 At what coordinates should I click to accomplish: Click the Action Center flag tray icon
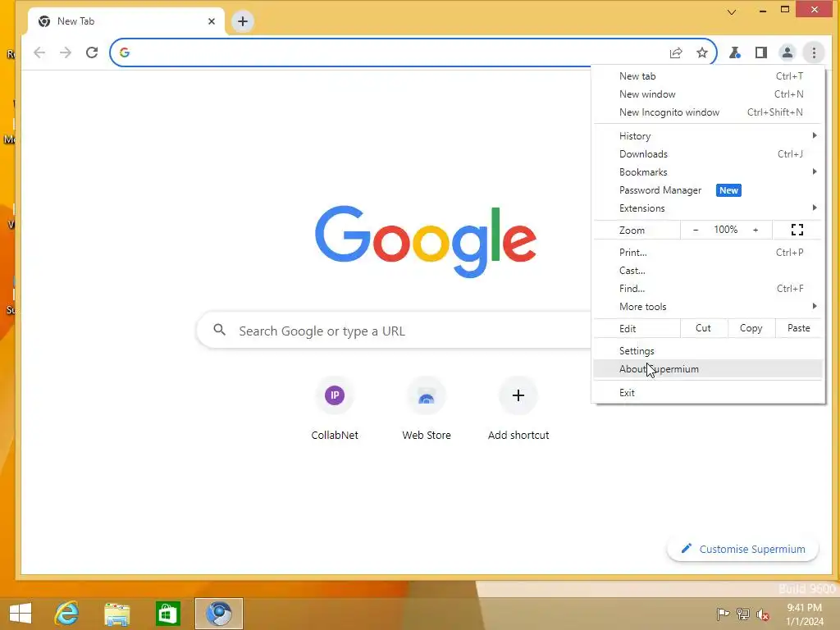(723, 614)
